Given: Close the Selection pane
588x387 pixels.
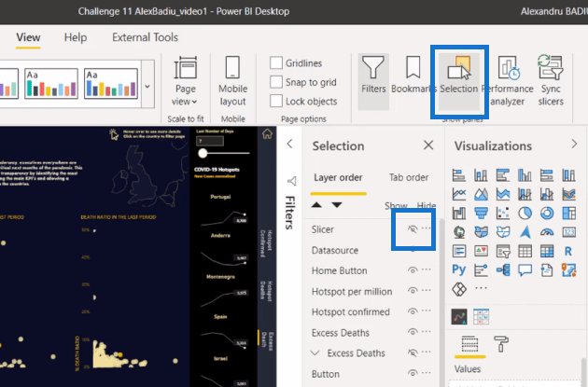Looking at the screenshot, I should 428,145.
